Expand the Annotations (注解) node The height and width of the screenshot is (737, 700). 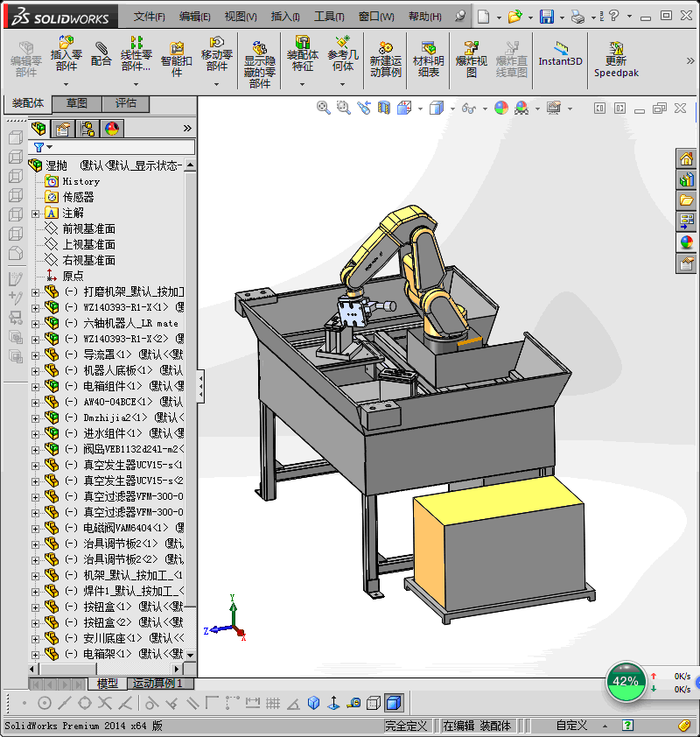click(35, 214)
